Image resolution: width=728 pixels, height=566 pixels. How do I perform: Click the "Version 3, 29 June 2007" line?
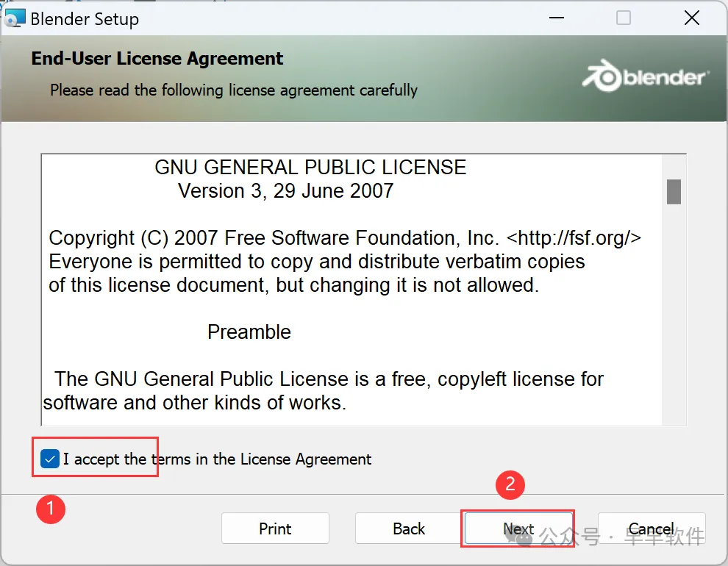click(x=285, y=191)
